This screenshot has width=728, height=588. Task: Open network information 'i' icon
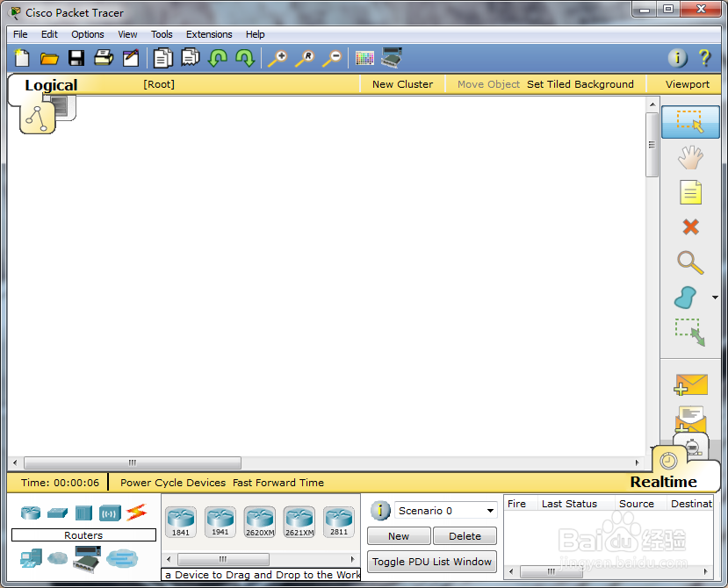pyautogui.click(x=677, y=58)
